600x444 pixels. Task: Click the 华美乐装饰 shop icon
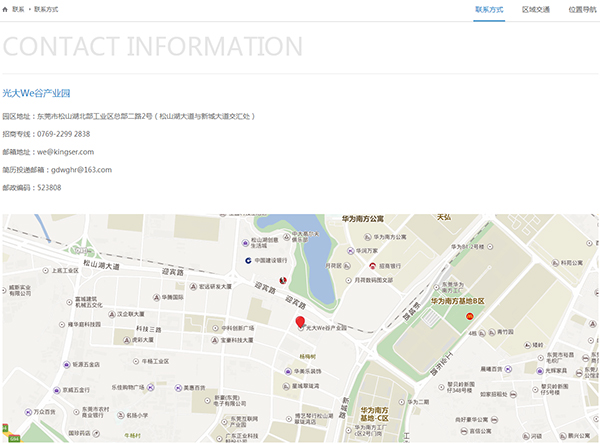[288, 371]
